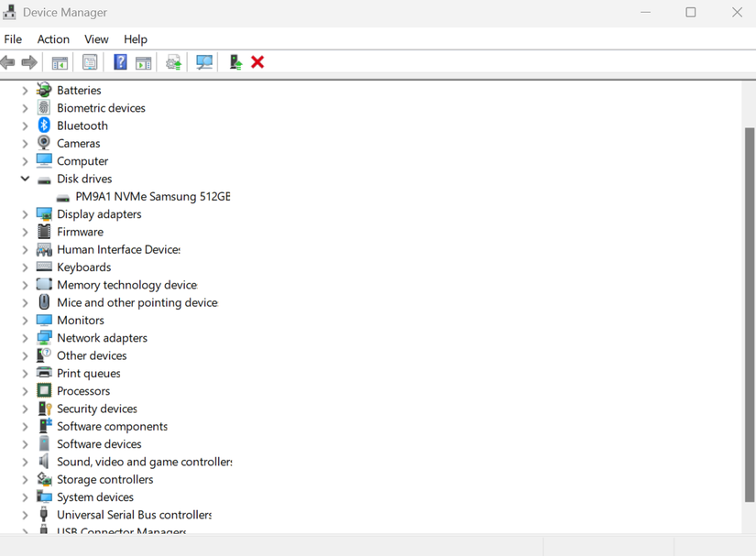Click the Properties toolbar icon
The height and width of the screenshot is (556, 756).
click(x=90, y=61)
